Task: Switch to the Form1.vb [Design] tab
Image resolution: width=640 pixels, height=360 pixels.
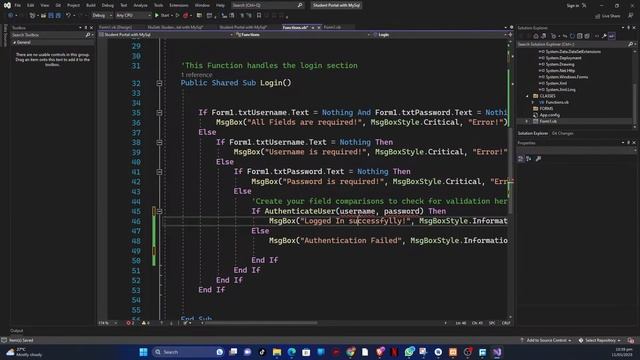Action: pyautogui.click(x=116, y=27)
